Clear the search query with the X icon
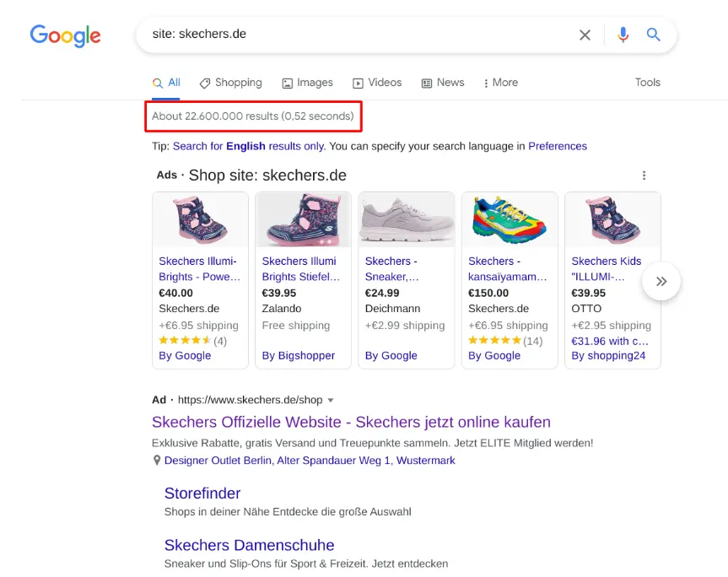 (585, 35)
